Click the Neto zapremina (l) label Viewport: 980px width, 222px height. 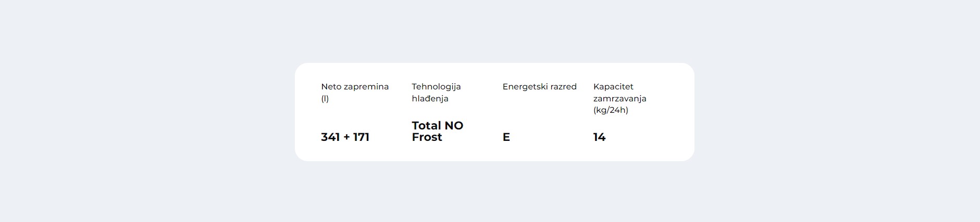tap(355, 93)
